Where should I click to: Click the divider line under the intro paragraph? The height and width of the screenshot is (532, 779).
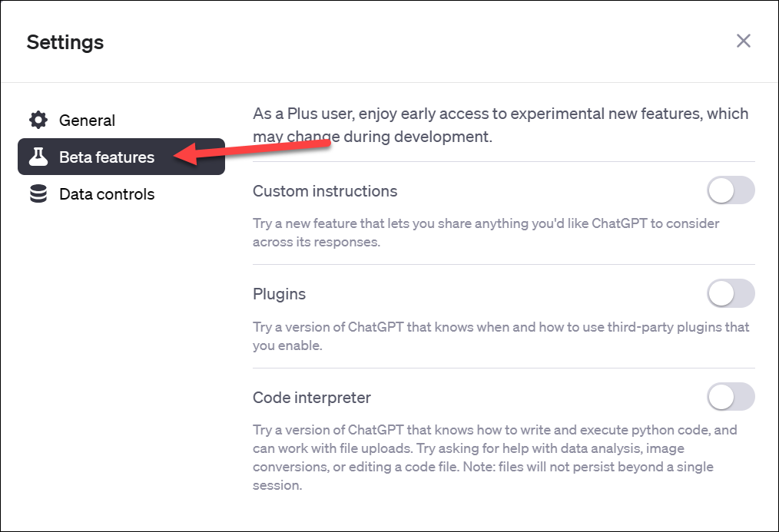point(504,161)
